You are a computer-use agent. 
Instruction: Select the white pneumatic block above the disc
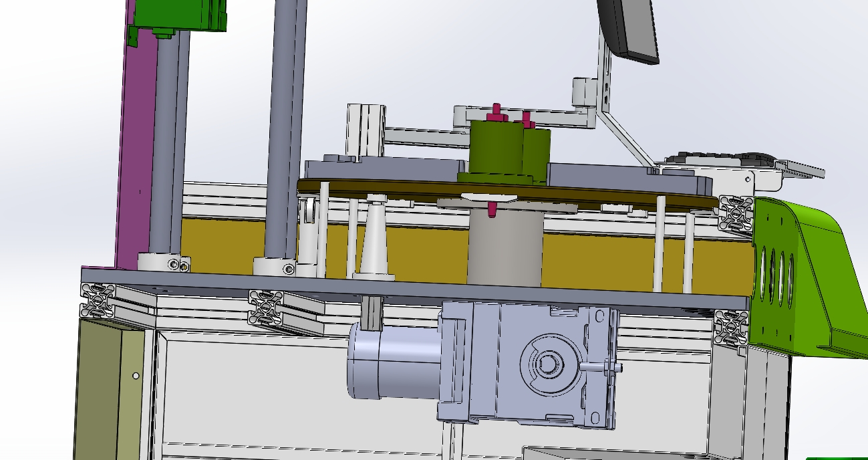pos(366,131)
